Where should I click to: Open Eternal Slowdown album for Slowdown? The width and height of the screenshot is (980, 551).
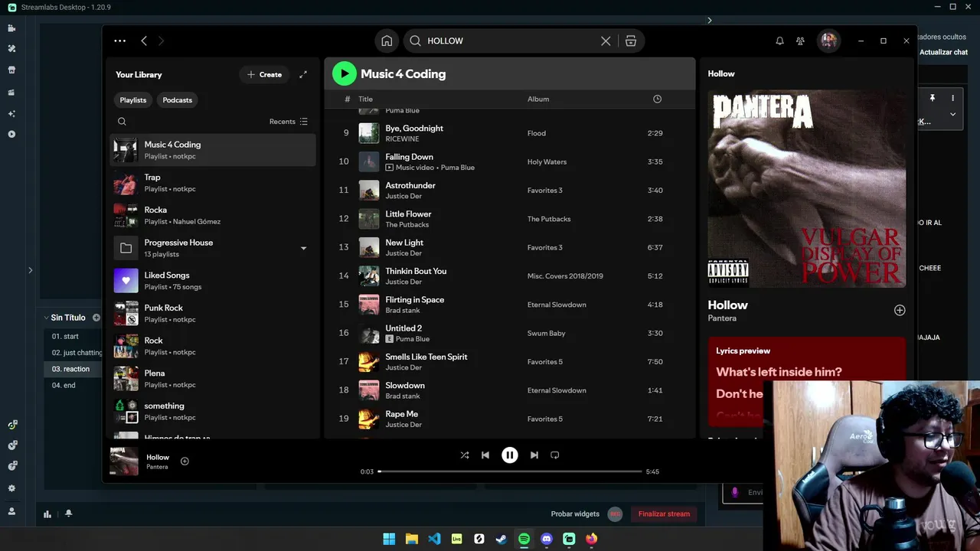pyautogui.click(x=557, y=390)
